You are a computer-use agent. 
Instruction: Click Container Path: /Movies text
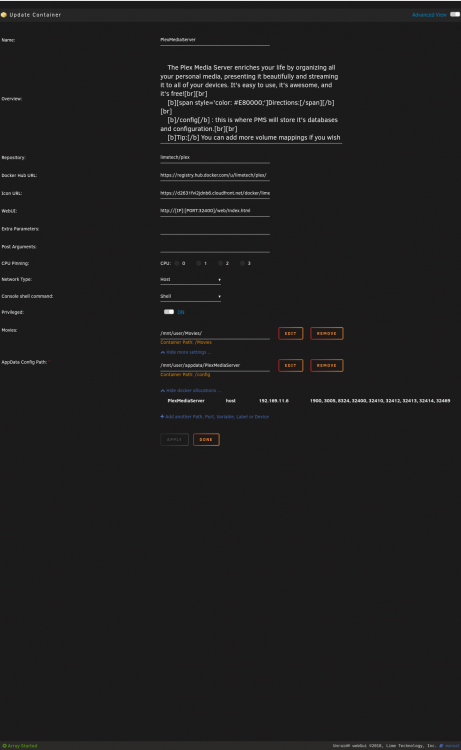(x=186, y=342)
